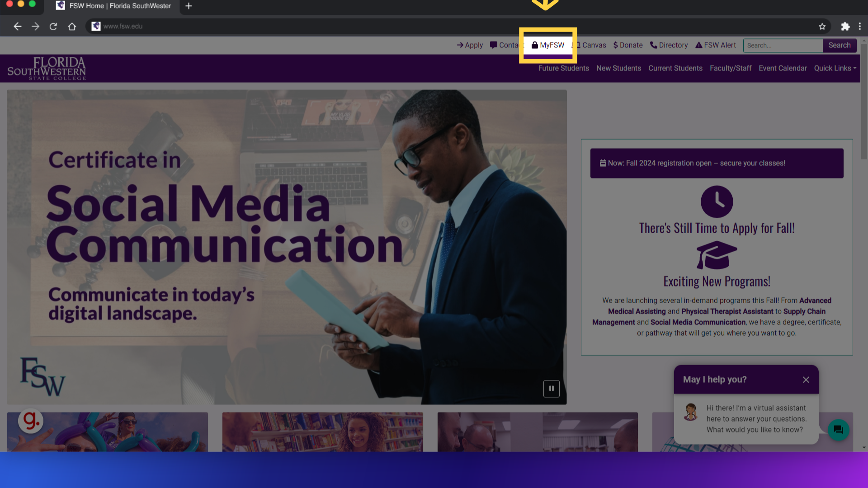The height and width of the screenshot is (488, 868).
Task: Open the New Students menu item
Action: pyautogui.click(x=618, y=68)
